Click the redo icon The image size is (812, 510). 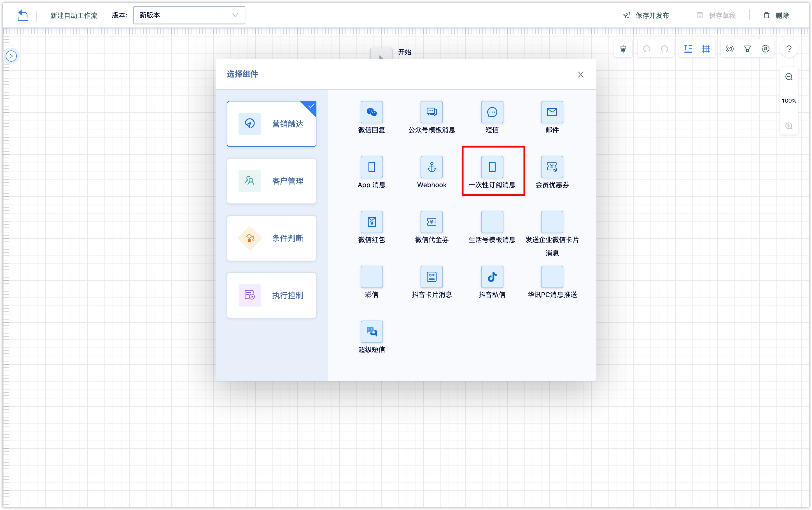pyautogui.click(x=664, y=49)
